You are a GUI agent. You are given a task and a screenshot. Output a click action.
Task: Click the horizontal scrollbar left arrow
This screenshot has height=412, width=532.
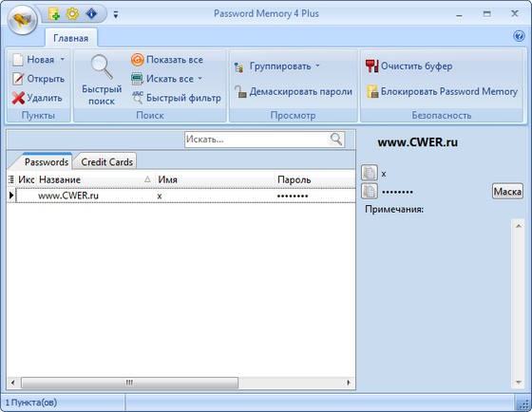[12, 383]
